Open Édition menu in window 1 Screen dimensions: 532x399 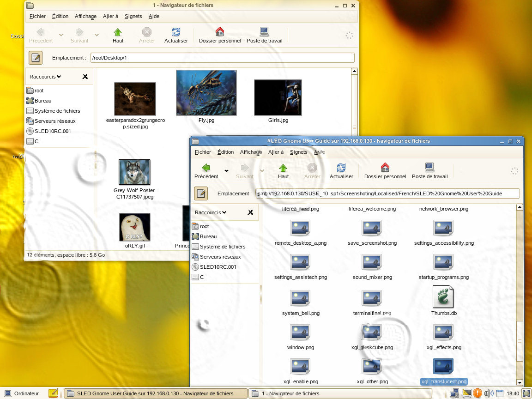click(60, 16)
